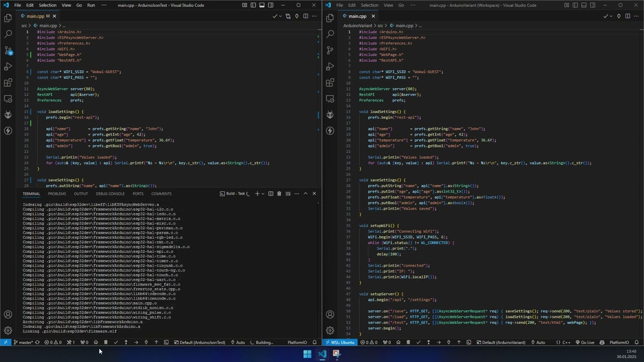The width and height of the screenshot is (644, 362).
Task: Maximize the terminal panel size
Action: [x=305, y=194]
